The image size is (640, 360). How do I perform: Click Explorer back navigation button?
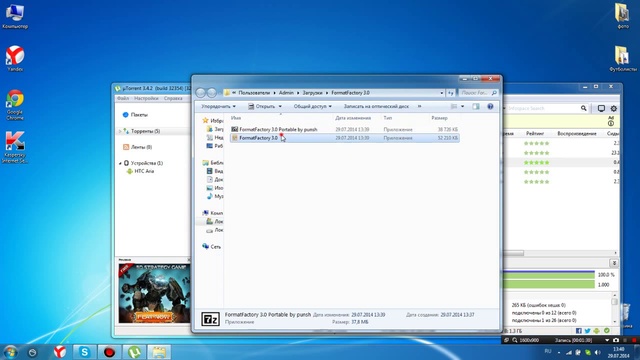tap(200, 93)
